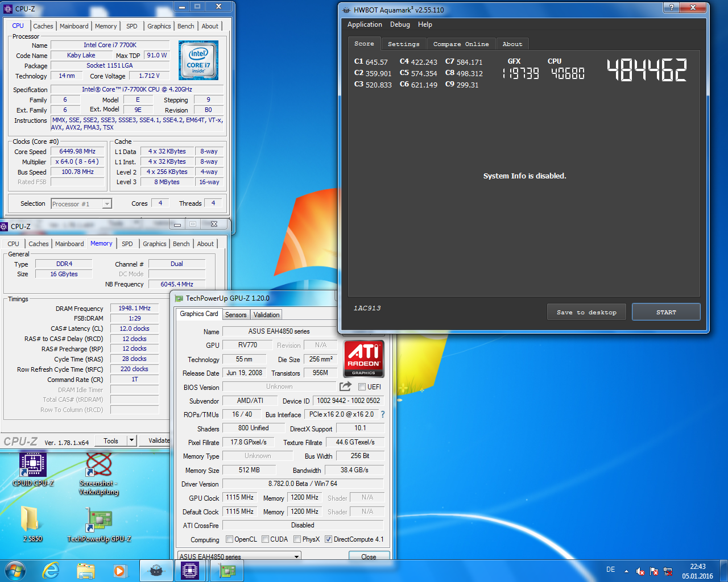Toggle the PhysX checkbox in GPU-Z
The height and width of the screenshot is (582, 728).
(297, 539)
